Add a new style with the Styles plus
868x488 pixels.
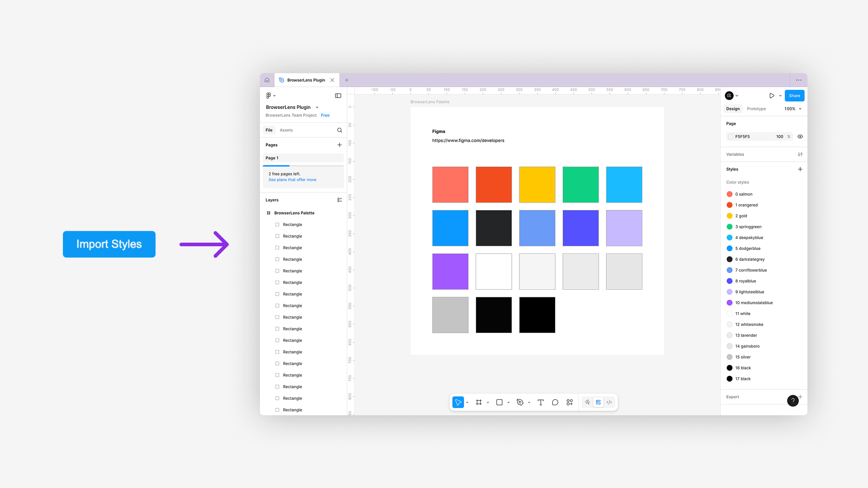coord(800,169)
